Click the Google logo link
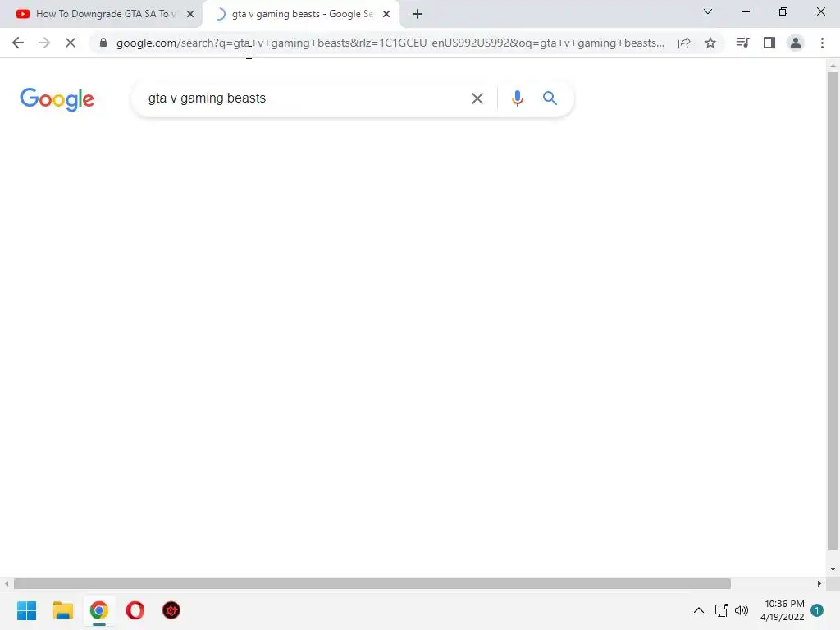 [57, 99]
